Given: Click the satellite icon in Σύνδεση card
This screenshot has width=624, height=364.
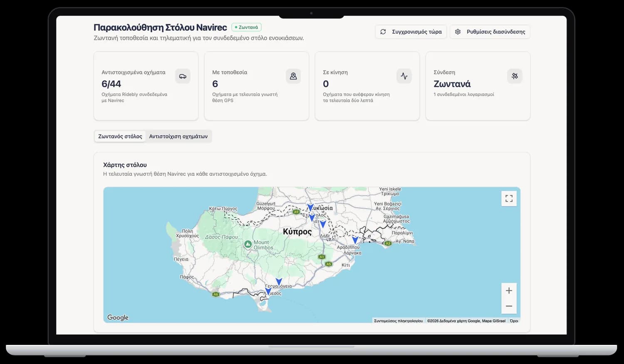Looking at the screenshot, I should (515, 76).
